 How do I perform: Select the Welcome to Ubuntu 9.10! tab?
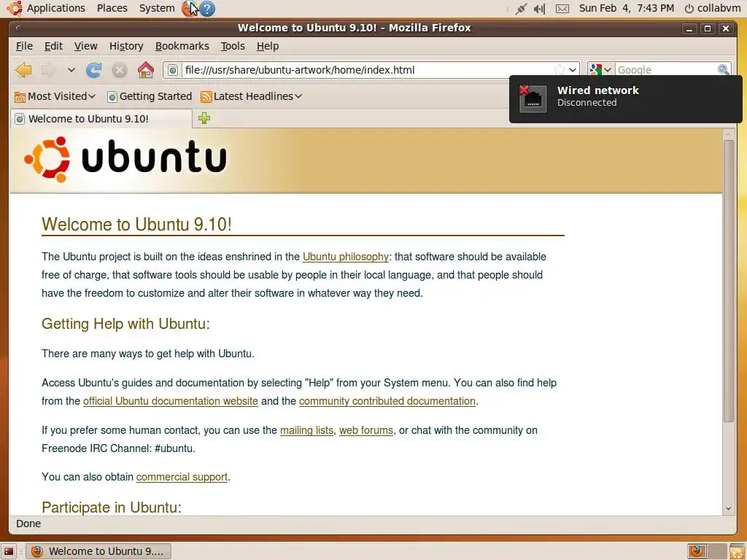101,119
